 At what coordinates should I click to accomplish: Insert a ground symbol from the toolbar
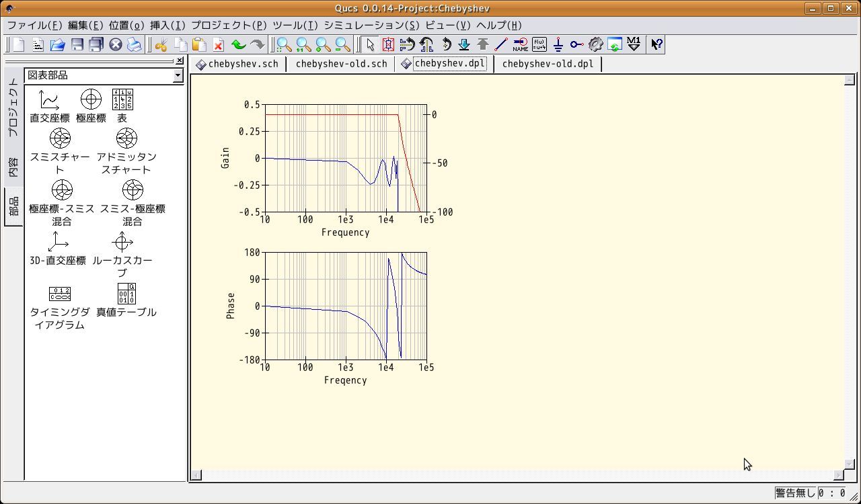coord(558,44)
